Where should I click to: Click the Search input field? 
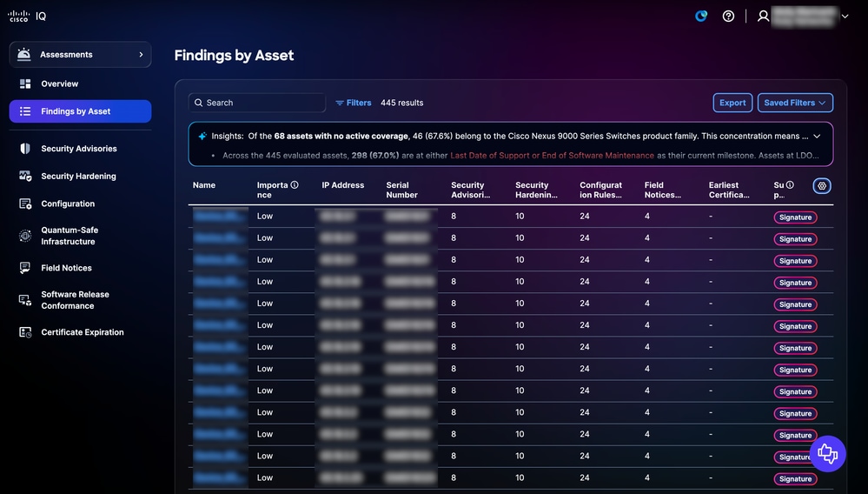(x=257, y=103)
